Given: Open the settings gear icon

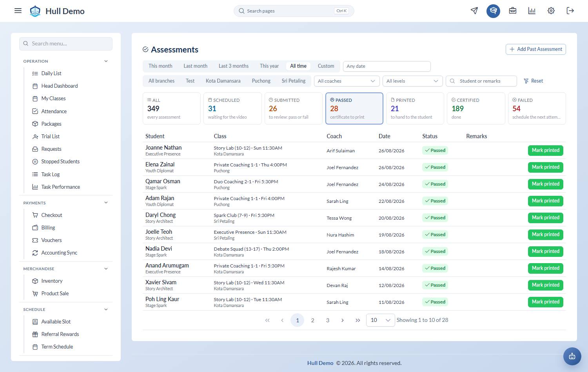Looking at the screenshot, I should click(x=551, y=11).
